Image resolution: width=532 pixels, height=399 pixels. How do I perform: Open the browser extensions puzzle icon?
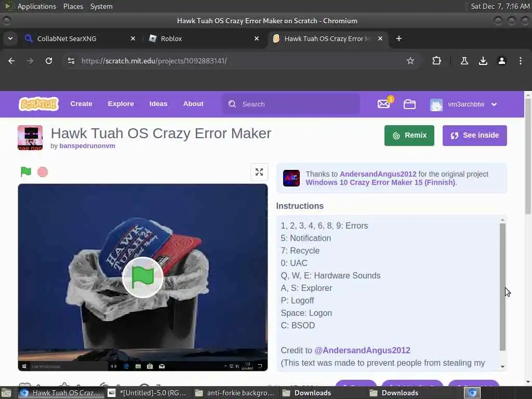pyautogui.click(x=436, y=61)
